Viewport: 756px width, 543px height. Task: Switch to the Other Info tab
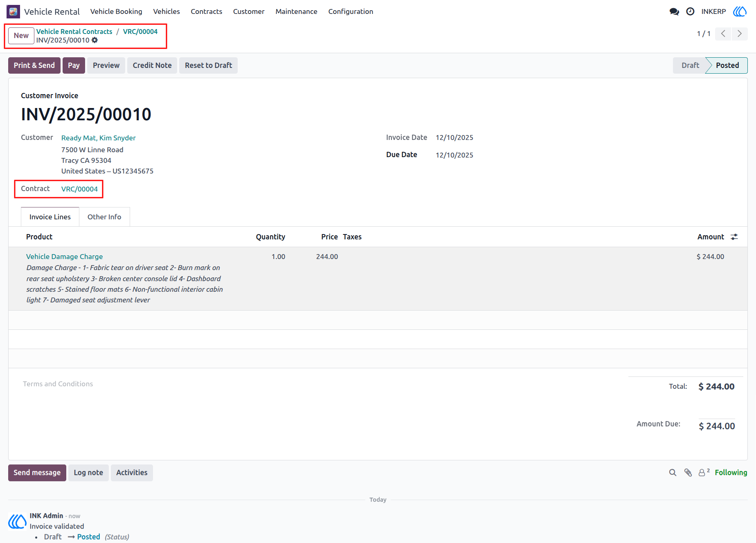(x=104, y=217)
